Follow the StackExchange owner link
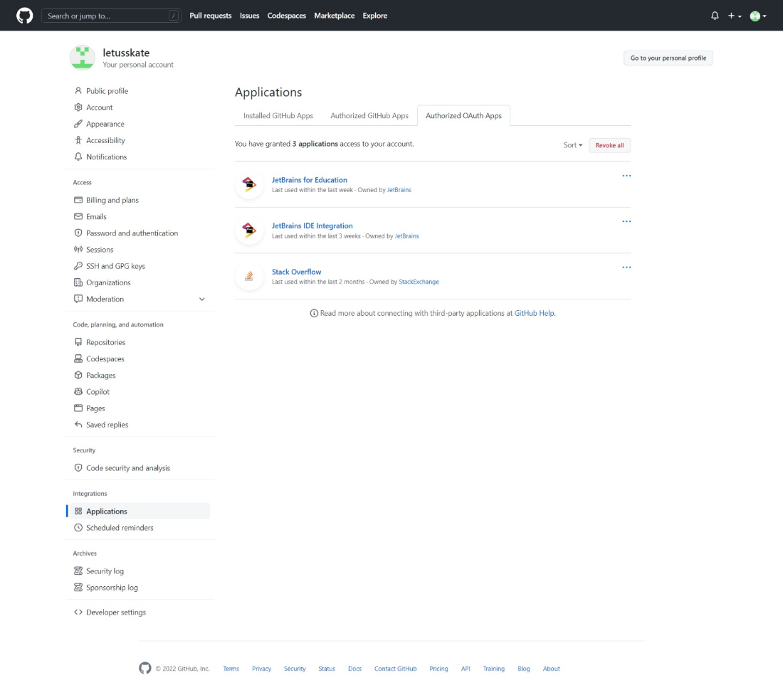Image resolution: width=783 pixels, height=700 pixels. [419, 282]
